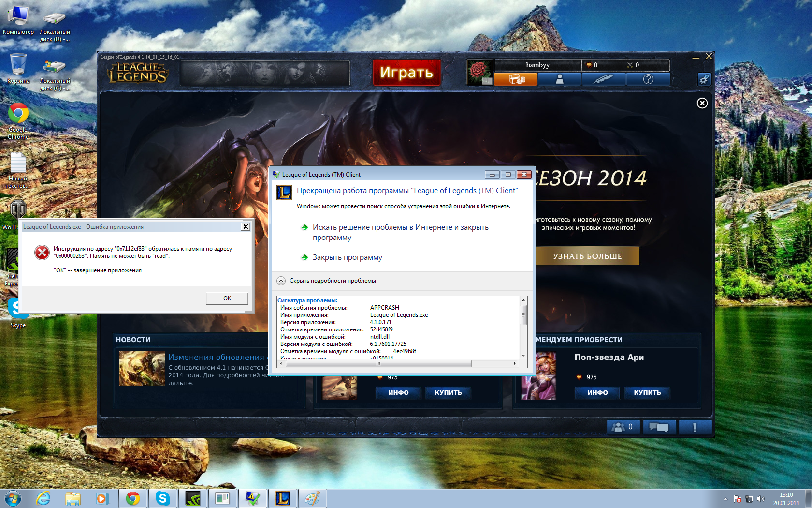
Task: Launch Google Chrome from desktop icon
Action: tap(18, 121)
